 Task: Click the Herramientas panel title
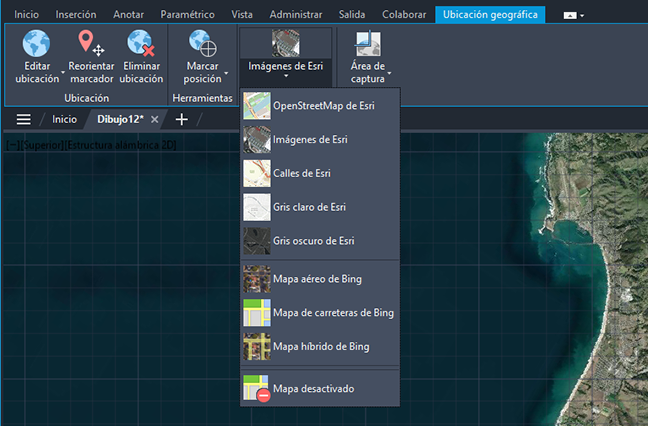pos(202,98)
